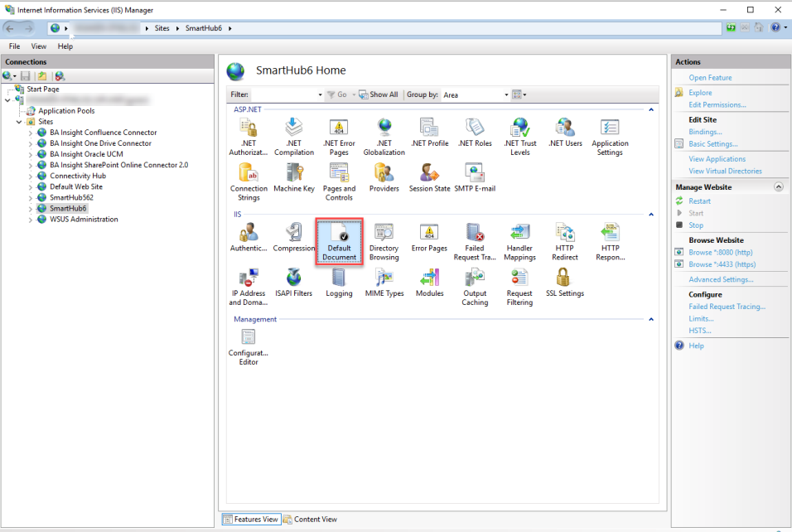Open the Configuration Editor icon
Image resolution: width=792 pixels, height=532 pixels.
tap(249, 345)
